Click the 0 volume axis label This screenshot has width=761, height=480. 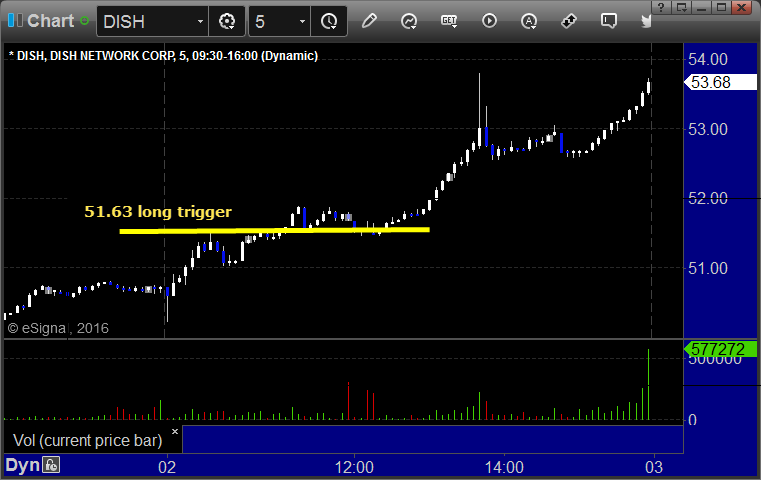pos(693,420)
